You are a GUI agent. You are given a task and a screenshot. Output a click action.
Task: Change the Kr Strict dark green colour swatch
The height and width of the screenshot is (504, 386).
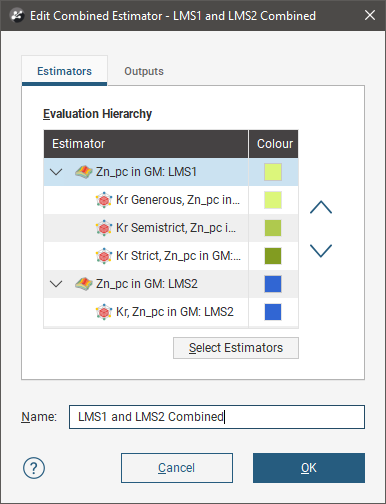273,256
